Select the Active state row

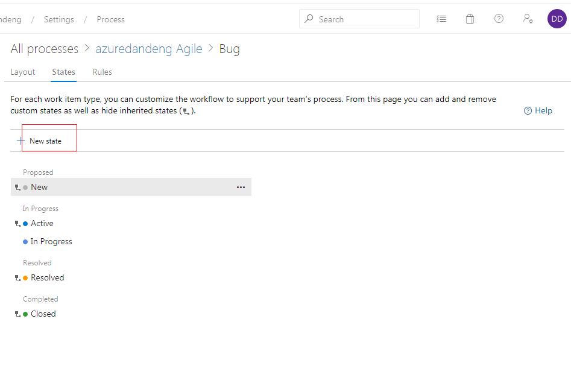pyautogui.click(x=43, y=223)
